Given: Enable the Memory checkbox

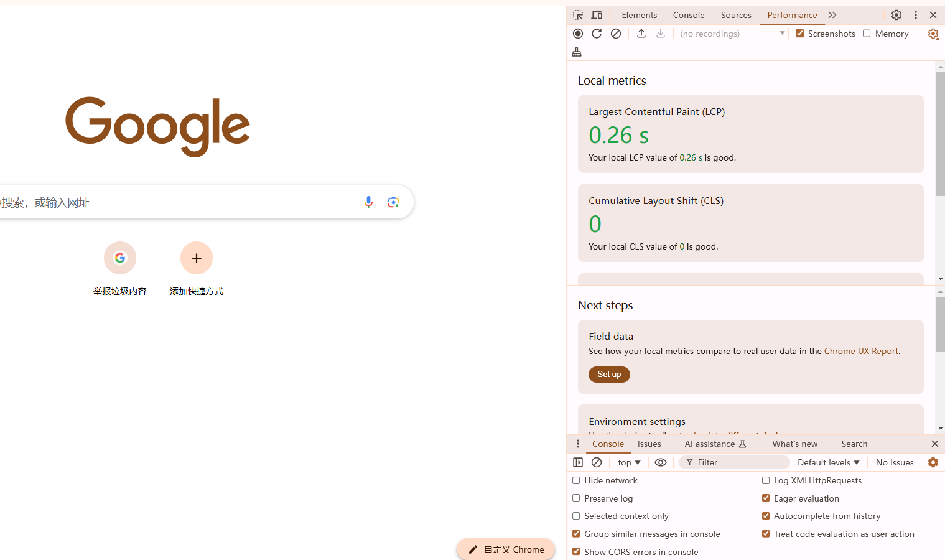Looking at the screenshot, I should pyautogui.click(x=867, y=34).
